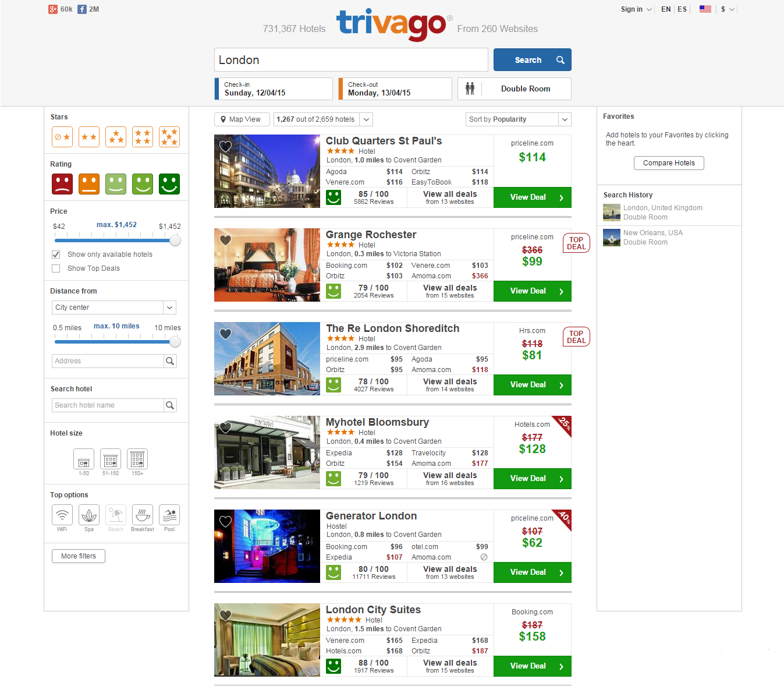784x686 pixels.
Task: Favorite The Re London Shoreditch heart
Action: [226, 334]
